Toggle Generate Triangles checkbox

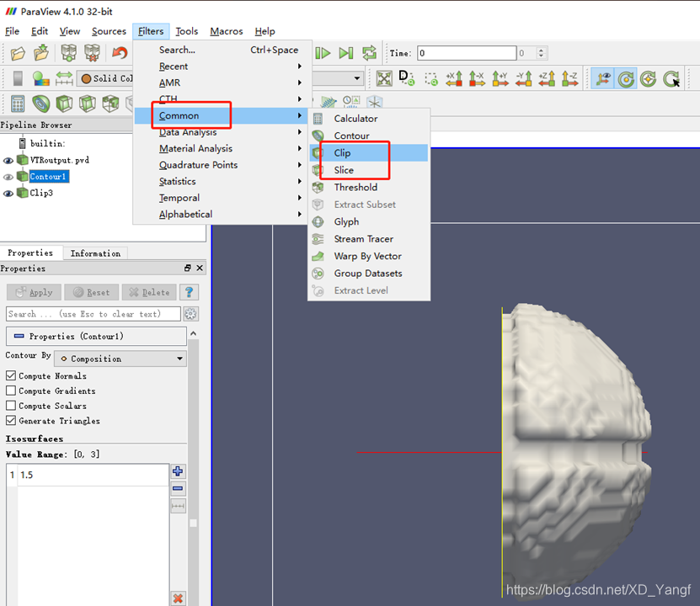[x=11, y=421]
